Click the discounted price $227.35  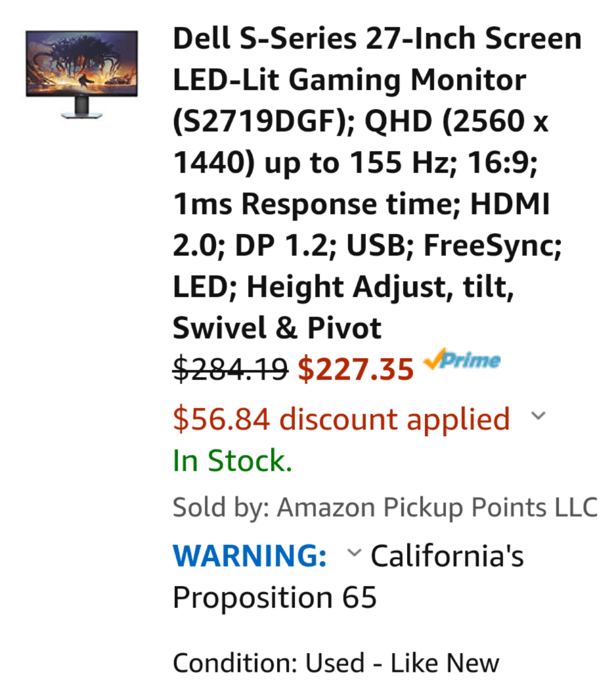(357, 369)
